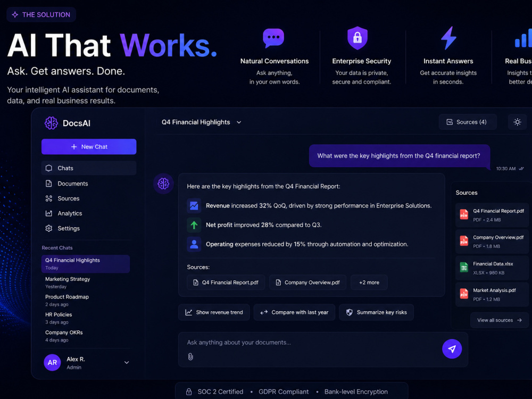The height and width of the screenshot is (399, 532).
Task: Click the Documents page icon in sidebar
Action: pos(49,184)
